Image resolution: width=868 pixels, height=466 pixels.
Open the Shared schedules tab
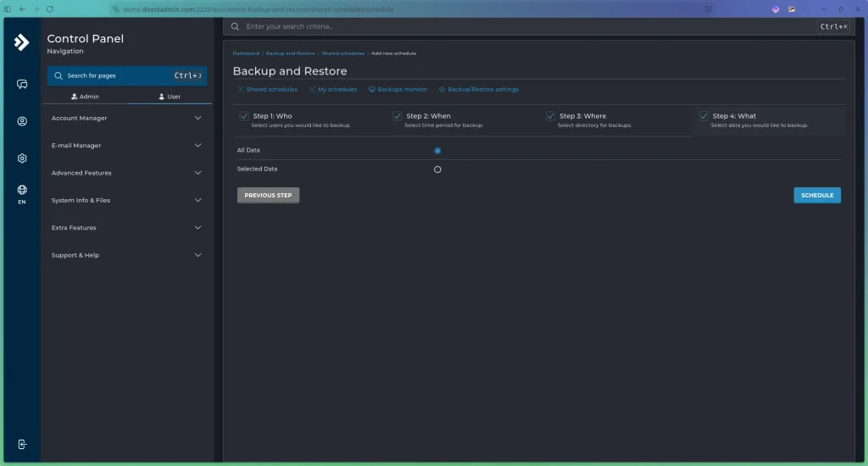[x=267, y=89]
